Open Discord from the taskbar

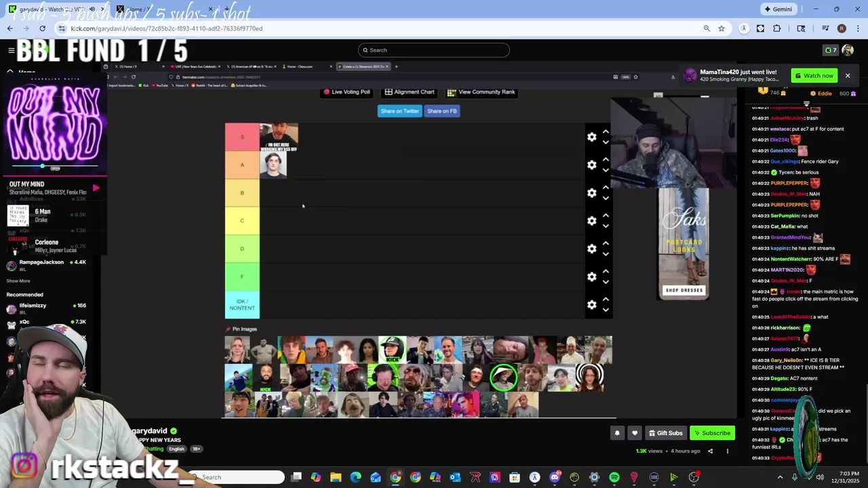[x=555, y=477]
